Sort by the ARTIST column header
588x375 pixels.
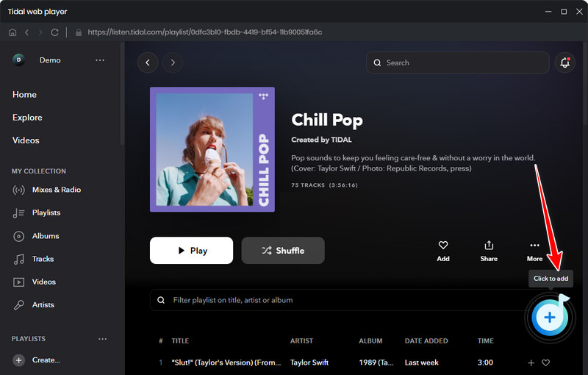(x=301, y=341)
